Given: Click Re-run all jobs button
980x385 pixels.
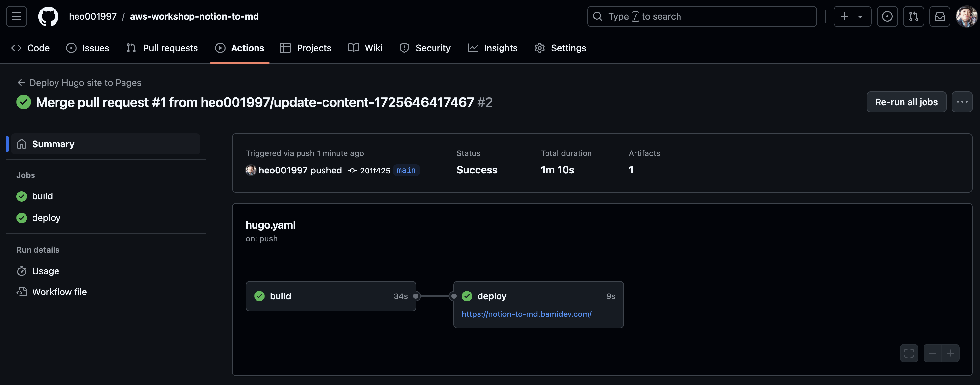Looking at the screenshot, I should (906, 102).
